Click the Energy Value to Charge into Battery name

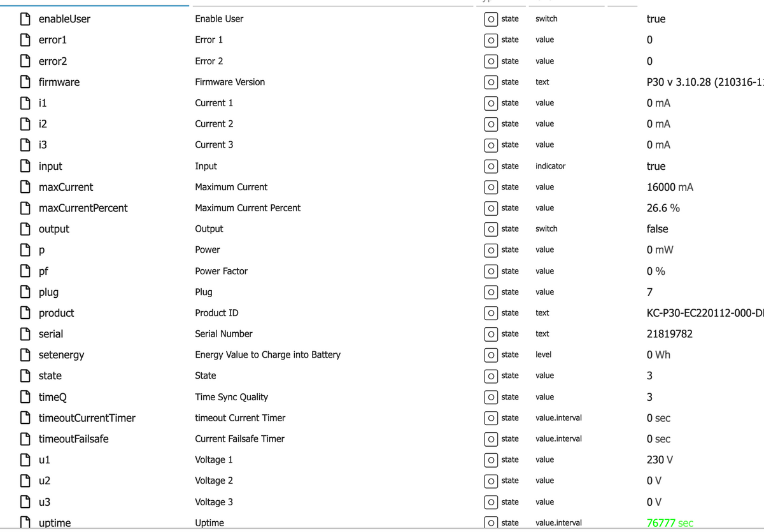pos(267,355)
